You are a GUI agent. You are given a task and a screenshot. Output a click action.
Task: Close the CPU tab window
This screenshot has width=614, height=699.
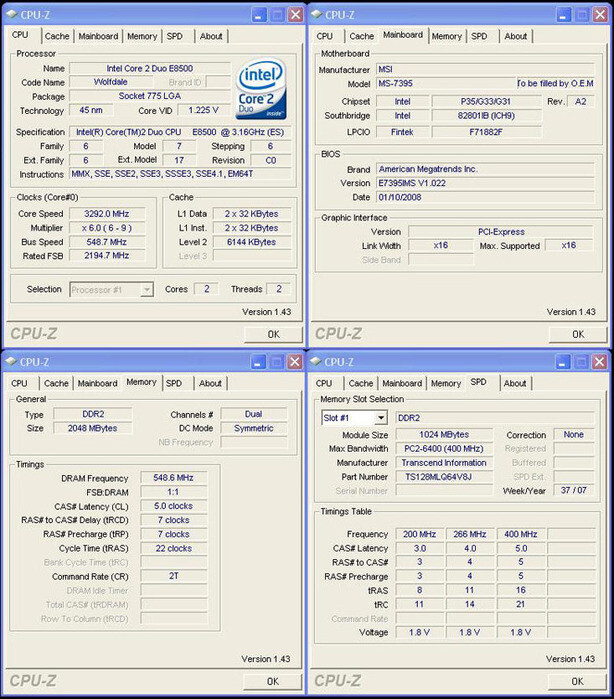(295, 15)
